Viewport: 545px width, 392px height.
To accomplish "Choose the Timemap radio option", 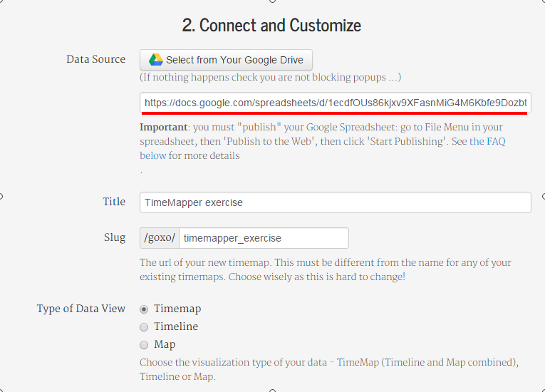I will [x=144, y=309].
